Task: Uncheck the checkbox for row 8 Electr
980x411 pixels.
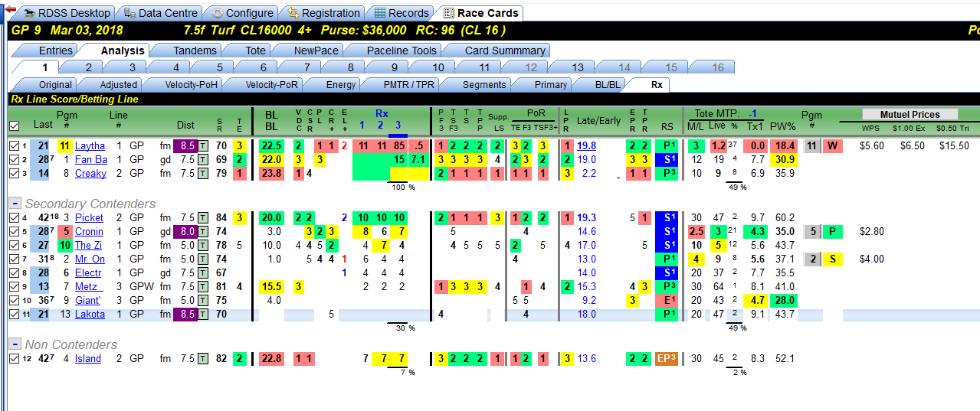Action: 14,272
